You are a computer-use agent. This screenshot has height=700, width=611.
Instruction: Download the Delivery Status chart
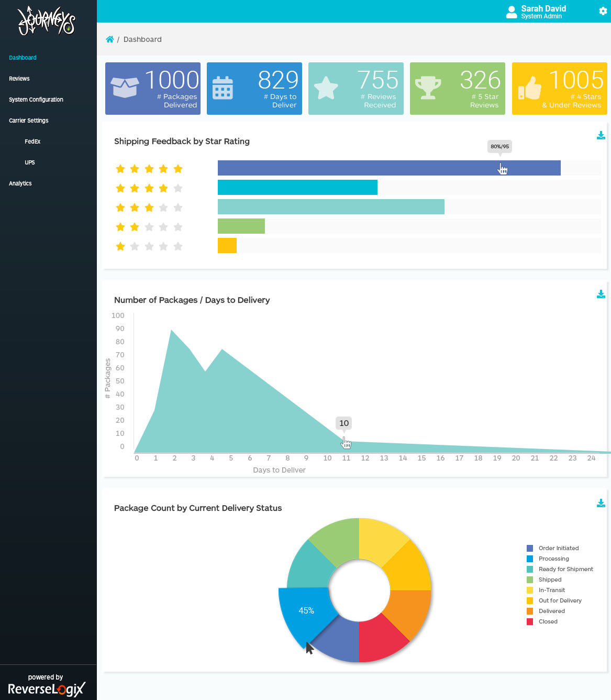coord(601,502)
